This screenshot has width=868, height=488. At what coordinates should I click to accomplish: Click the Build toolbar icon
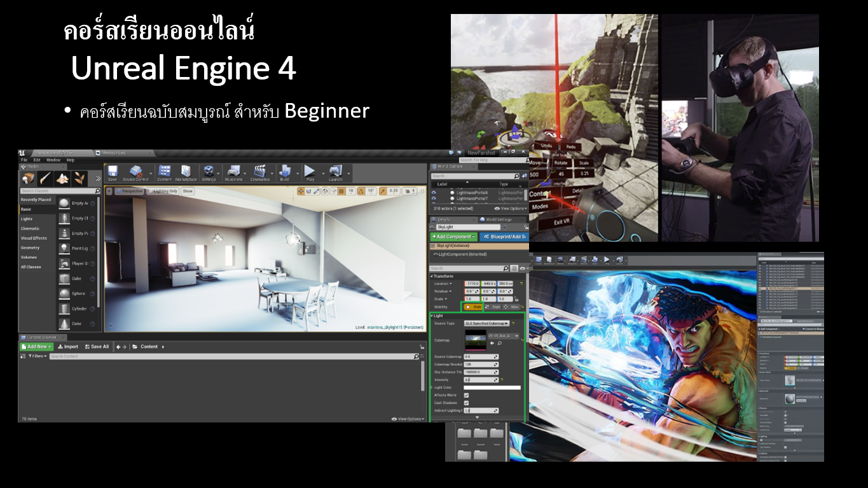point(284,172)
